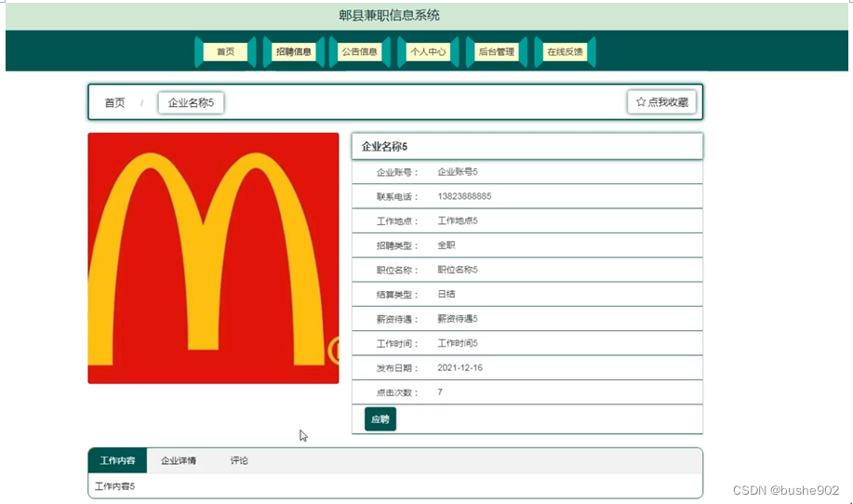853x504 pixels.
Task: Switch to the 工作内容 tab
Action: [x=117, y=460]
